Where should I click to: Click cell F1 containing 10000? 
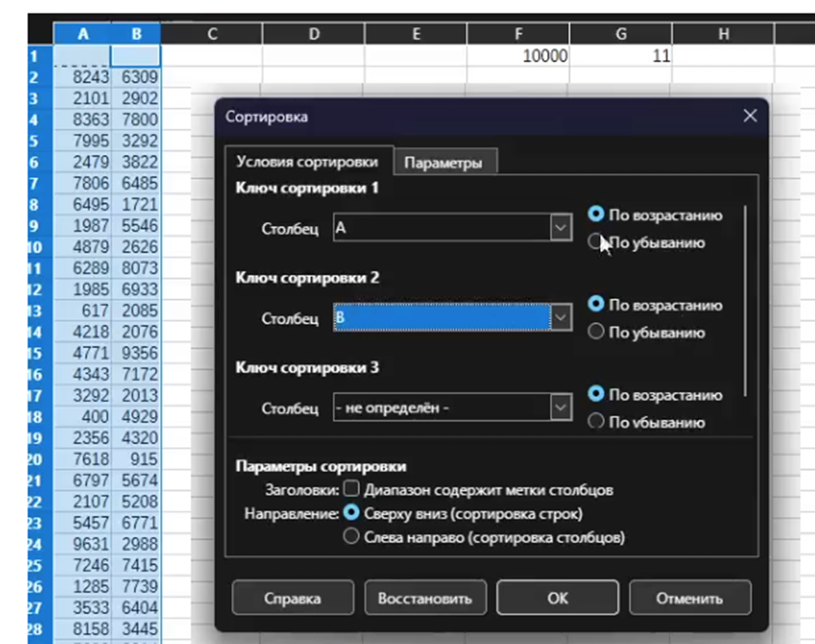click(x=517, y=56)
